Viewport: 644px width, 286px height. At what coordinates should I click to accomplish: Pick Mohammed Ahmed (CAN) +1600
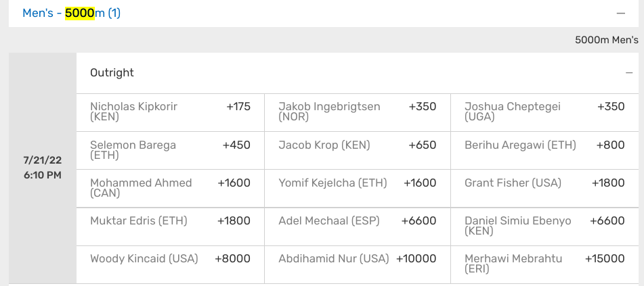click(171, 189)
